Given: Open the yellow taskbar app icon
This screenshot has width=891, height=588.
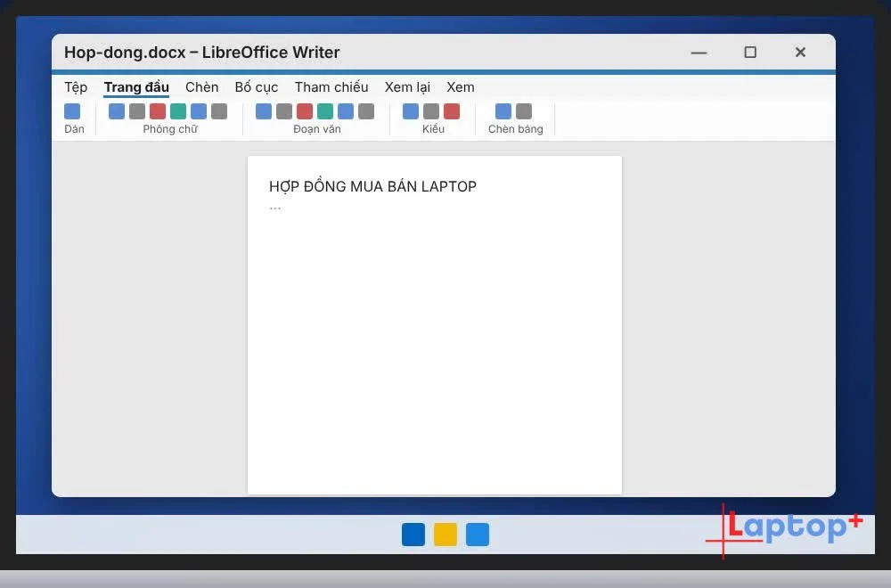Looking at the screenshot, I should click(x=445, y=535).
